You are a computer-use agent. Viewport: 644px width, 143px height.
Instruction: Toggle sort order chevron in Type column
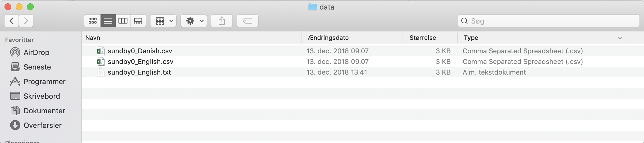click(x=620, y=38)
